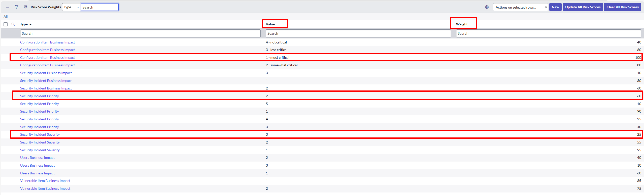Toggle the column search magnifier icon
Viewport: 644px width, 195px height.
(13, 24)
